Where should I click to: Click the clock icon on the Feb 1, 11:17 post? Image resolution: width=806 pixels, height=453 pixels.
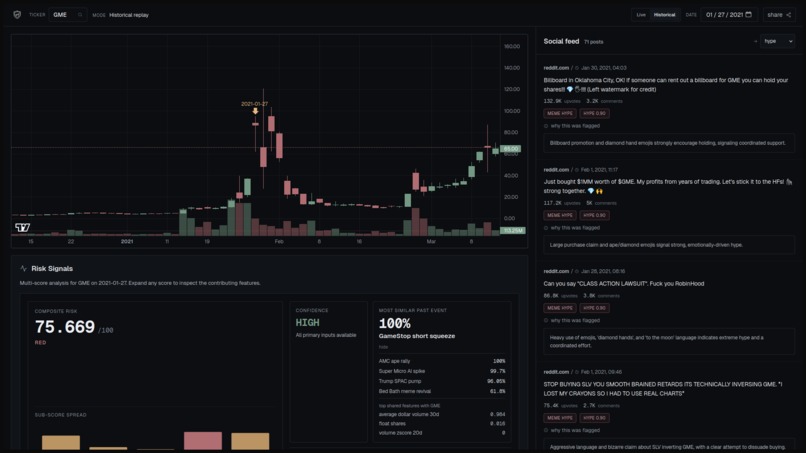pyautogui.click(x=577, y=170)
